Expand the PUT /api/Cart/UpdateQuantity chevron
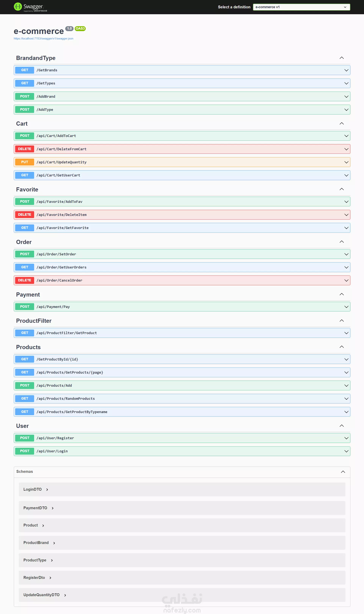This screenshot has height=614, width=364. (x=346, y=162)
